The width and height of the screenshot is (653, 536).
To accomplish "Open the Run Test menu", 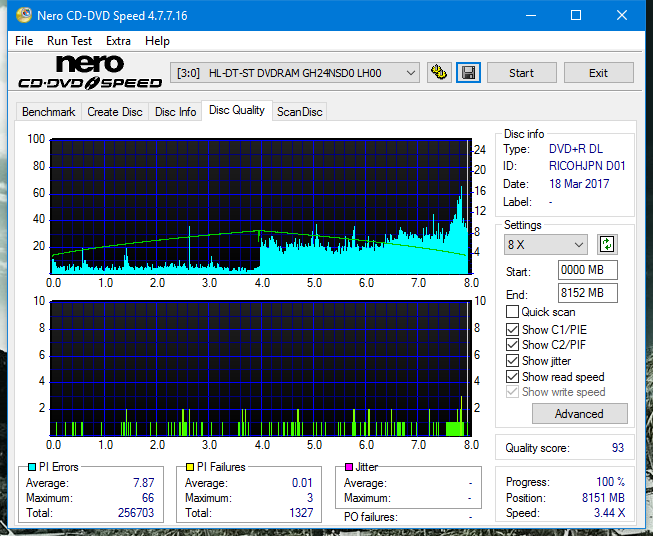I will (x=69, y=41).
